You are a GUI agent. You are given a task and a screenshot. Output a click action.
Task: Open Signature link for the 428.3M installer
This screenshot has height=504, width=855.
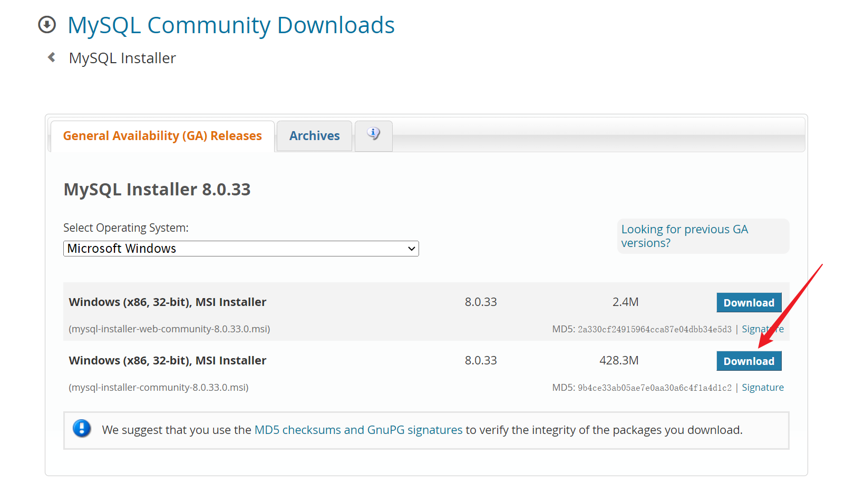[762, 388]
